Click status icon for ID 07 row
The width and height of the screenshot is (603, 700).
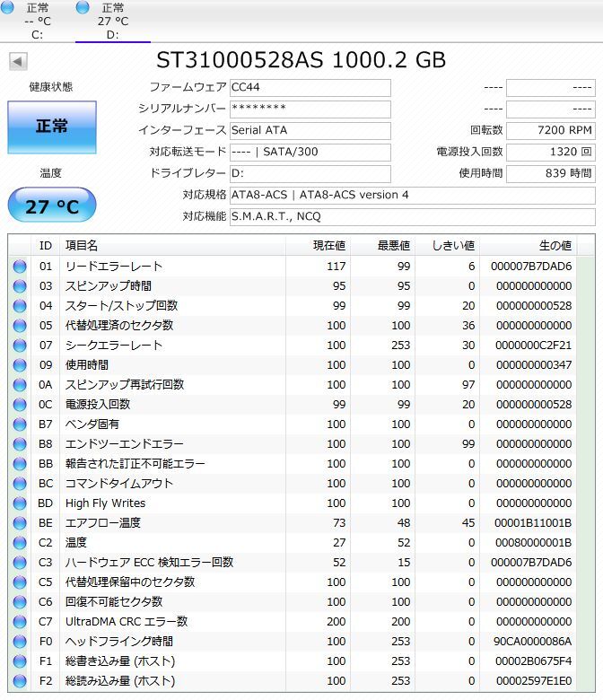click(x=20, y=346)
